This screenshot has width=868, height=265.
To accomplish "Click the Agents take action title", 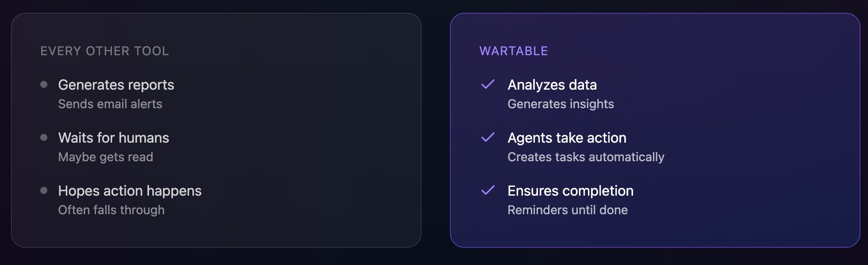I will pos(566,138).
